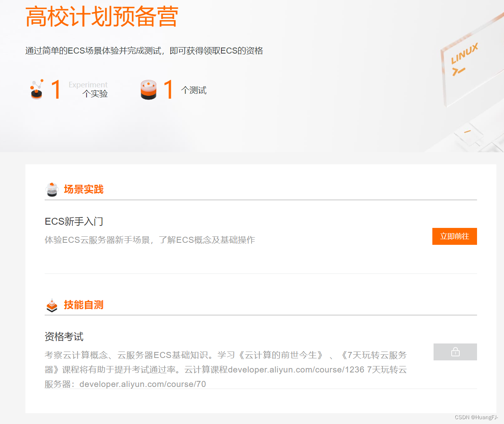Click the experiment count icon beside 个实验
Viewport: 504px width, 424px height.
[x=37, y=89]
